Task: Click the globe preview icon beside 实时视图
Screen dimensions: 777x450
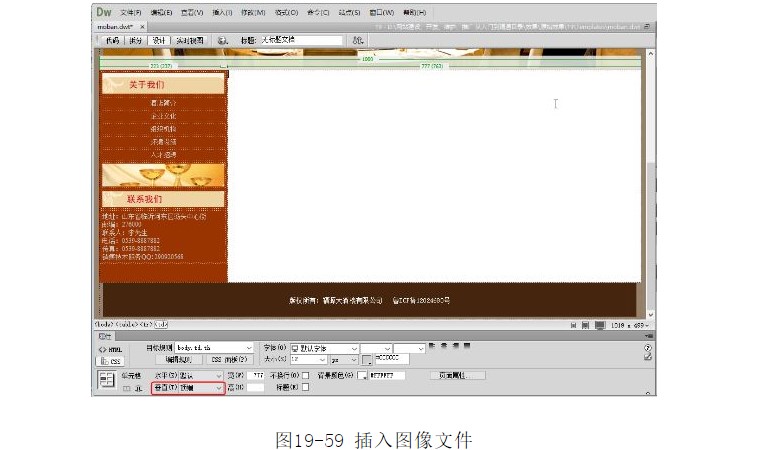Action: click(223, 41)
